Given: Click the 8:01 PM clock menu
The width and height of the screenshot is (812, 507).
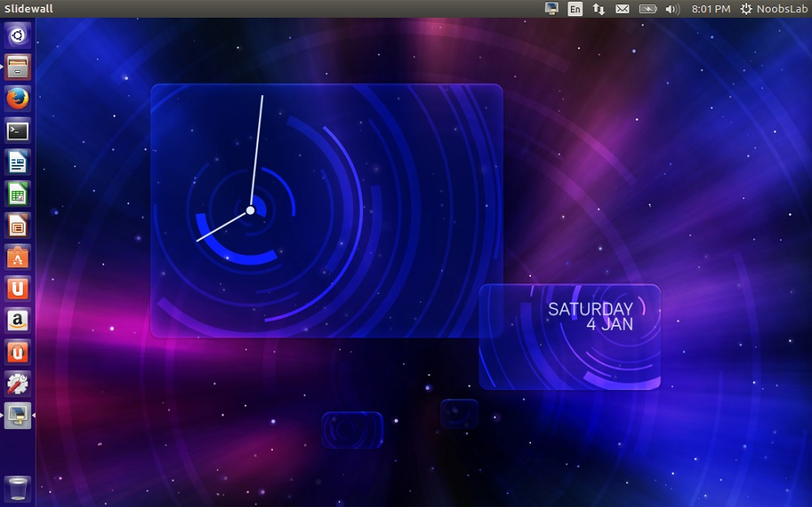Looking at the screenshot, I should click(x=710, y=9).
